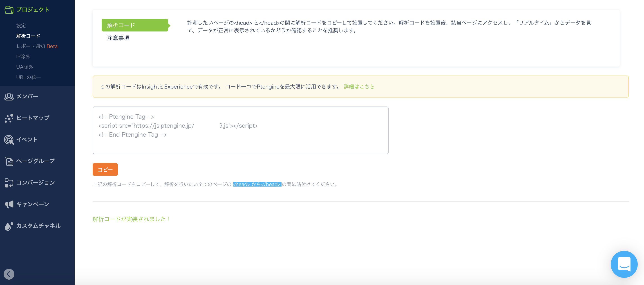
Task: Click the ページグループ documents icon
Action: 9,161
